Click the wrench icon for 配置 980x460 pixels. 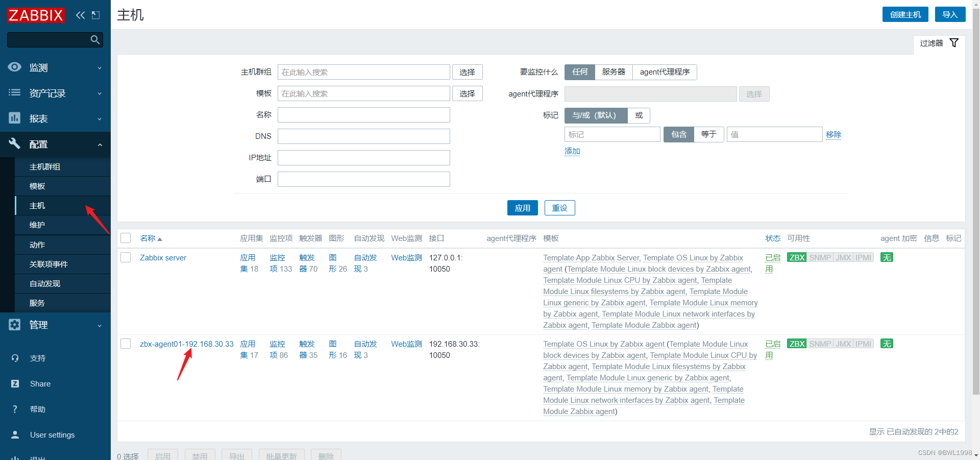click(15, 143)
